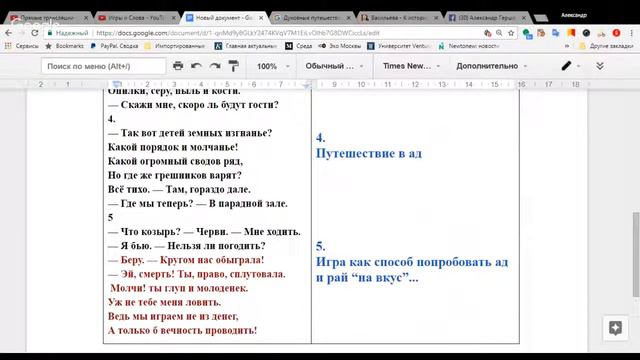640x360 pixels.
Task: Collapse the menus with double chevron
Action: click(x=600, y=66)
